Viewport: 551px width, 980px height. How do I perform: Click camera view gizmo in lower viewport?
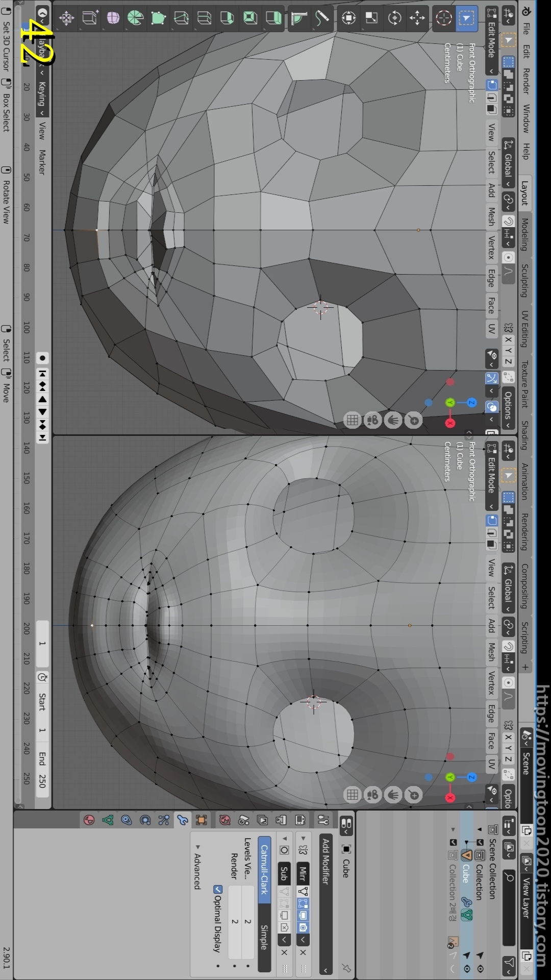coord(372,795)
